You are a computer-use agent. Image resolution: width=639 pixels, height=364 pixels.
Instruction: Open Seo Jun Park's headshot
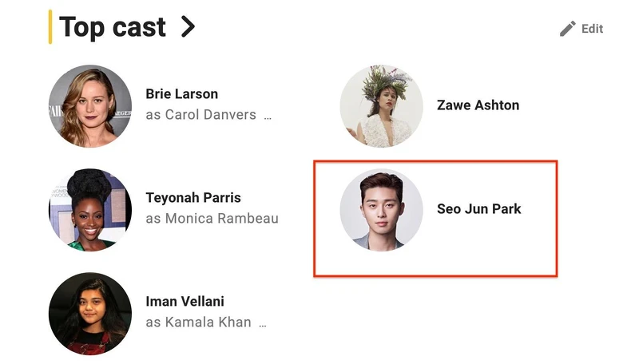click(381, 209)
